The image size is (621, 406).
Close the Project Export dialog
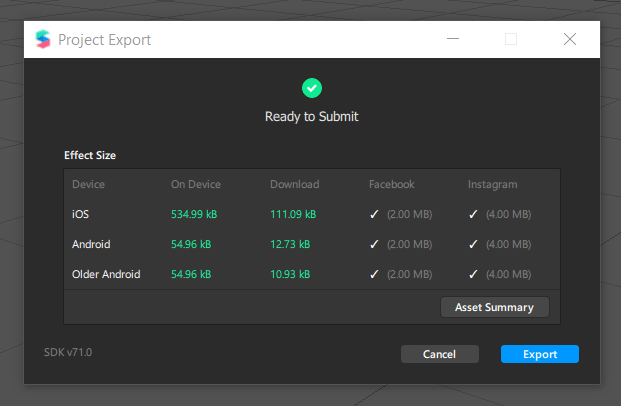coord(570,39)
